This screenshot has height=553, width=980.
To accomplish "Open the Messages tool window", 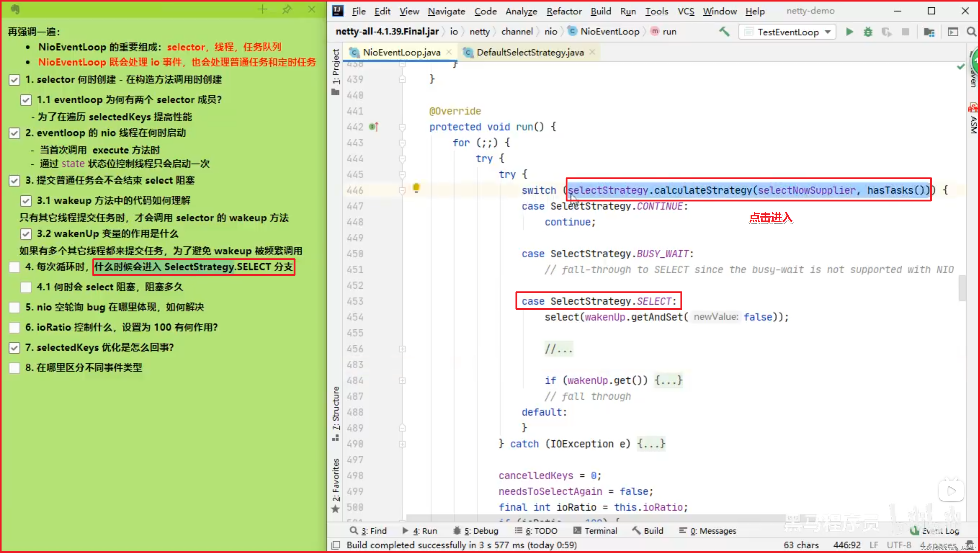I will tap(708, 530).
